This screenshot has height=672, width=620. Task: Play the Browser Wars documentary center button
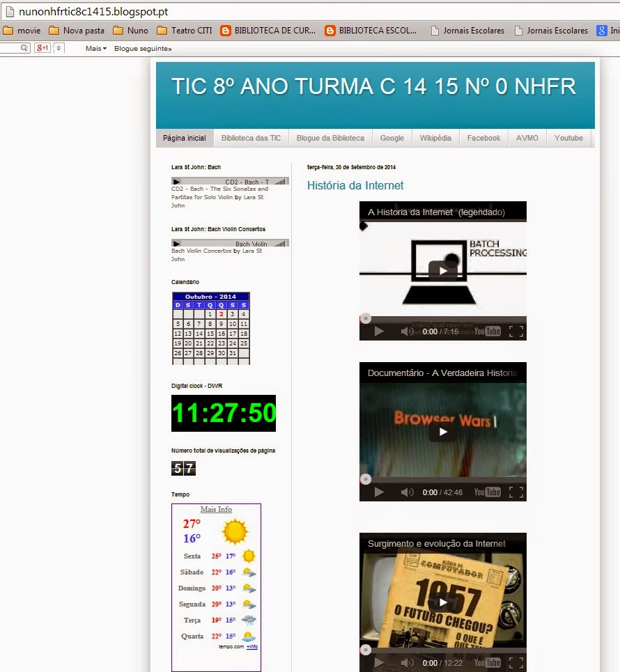442,432
